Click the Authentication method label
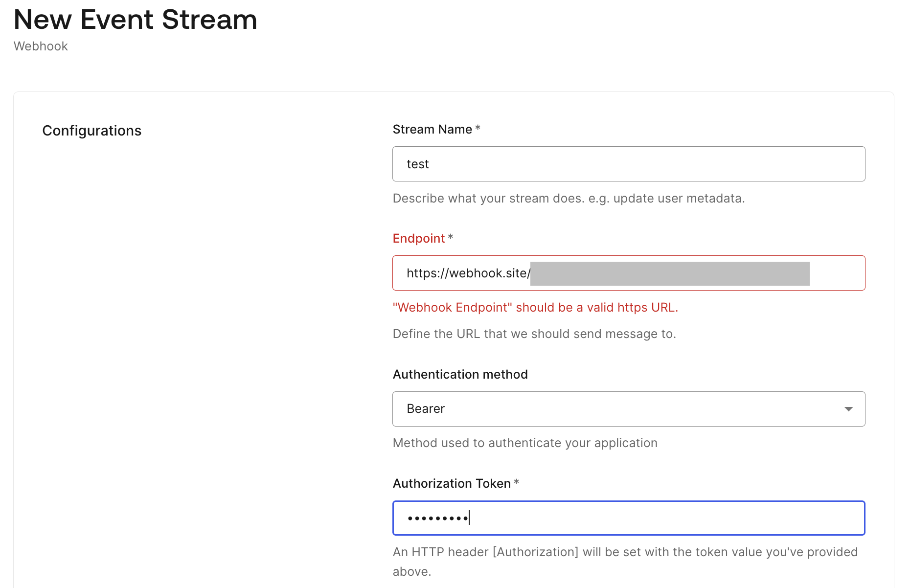 coord(460,374)
